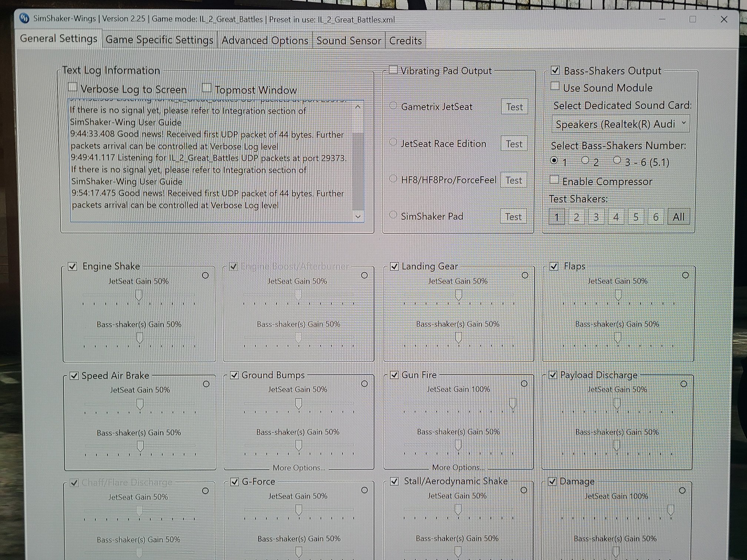
Task: Open the Sound Sensor tab
Action: pos(348,41)
